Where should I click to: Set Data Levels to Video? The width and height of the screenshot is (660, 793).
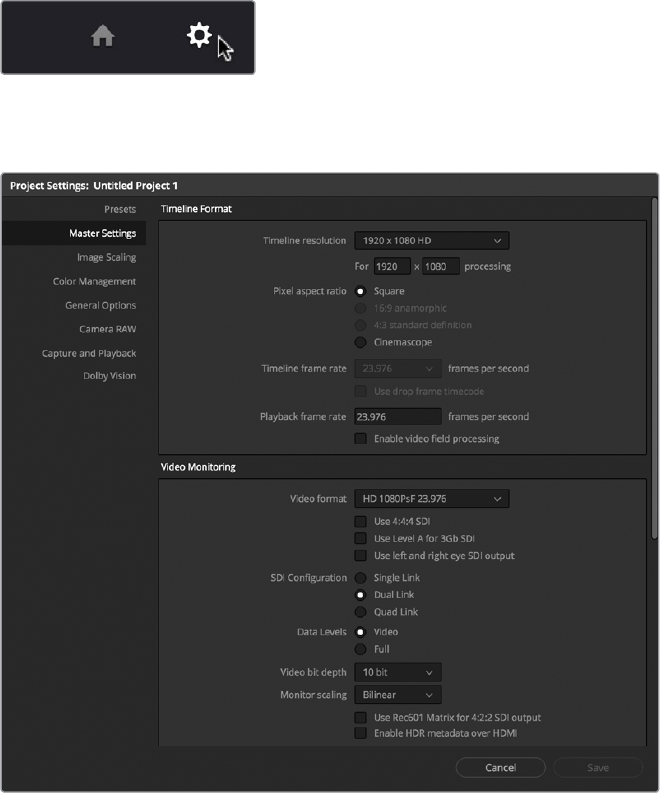[360, 632]
